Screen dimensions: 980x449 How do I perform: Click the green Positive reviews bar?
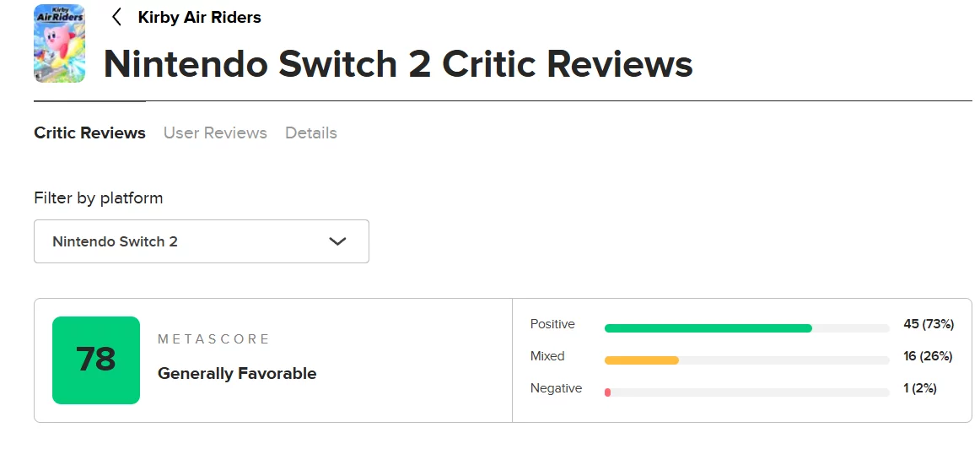(x=708, y=328)
